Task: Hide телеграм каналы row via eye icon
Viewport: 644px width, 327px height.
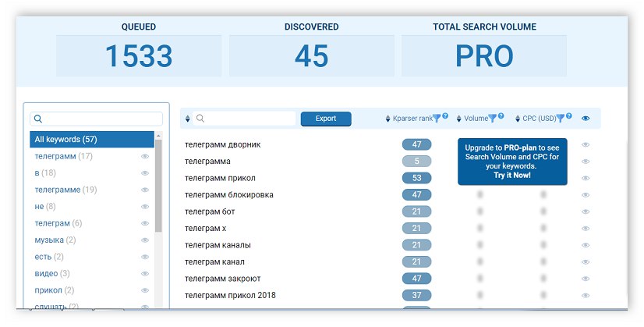Action: pyautogui.click(x=586, y=245)
